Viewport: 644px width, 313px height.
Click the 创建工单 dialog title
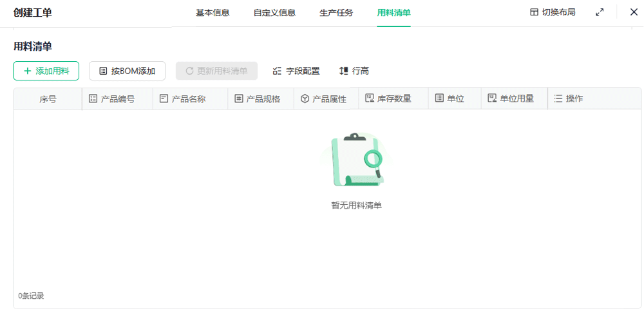[x=33, y=13]
